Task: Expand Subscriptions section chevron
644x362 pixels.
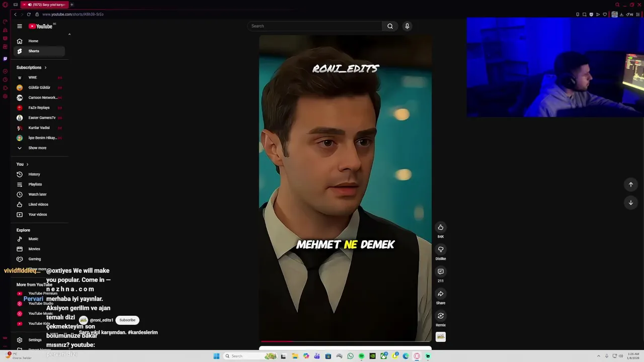Action: point(45,67)
